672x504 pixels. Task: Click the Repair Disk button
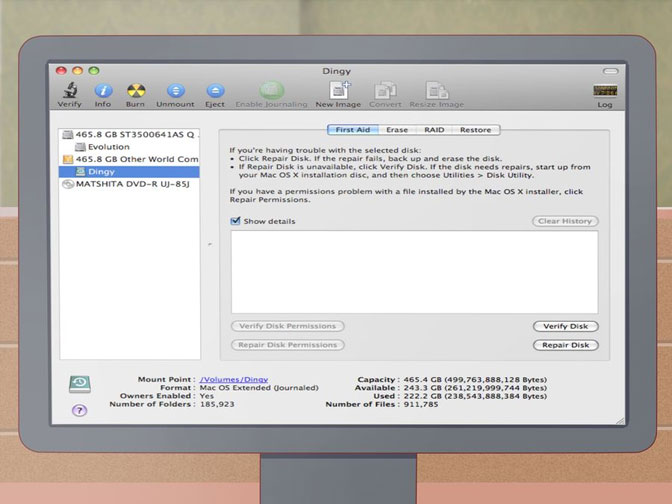pos(566,345)
